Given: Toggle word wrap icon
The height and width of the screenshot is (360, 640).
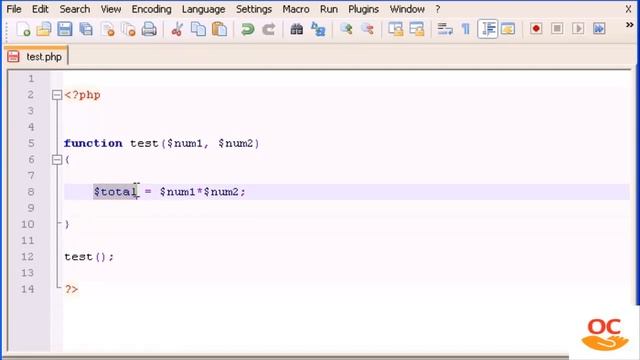Looking at the screenshot, I should (x=445, y=29).
